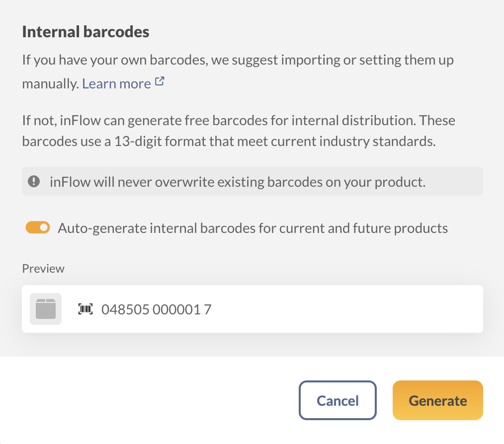Click the Internal barcodes heading
This screenshot has height=444, width=504.
tap(85, 32)
